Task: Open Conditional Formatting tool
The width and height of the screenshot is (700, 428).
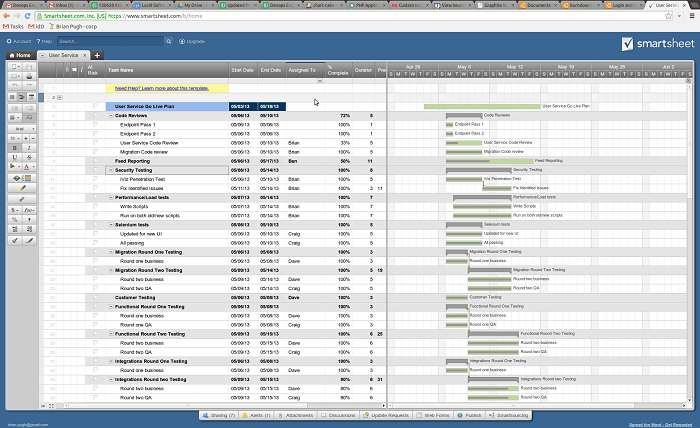Action: pos(22,178)
